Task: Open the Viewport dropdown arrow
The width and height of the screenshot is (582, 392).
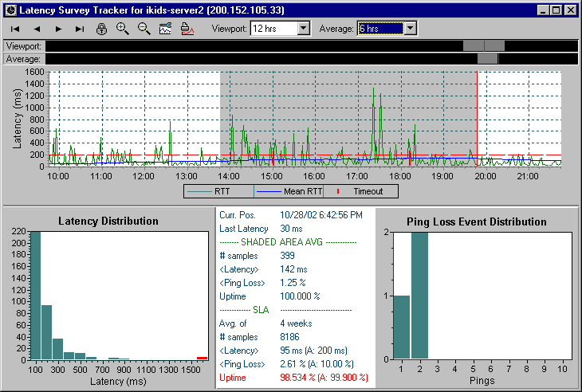Action: pyautogui.click(x=303, y=29)
